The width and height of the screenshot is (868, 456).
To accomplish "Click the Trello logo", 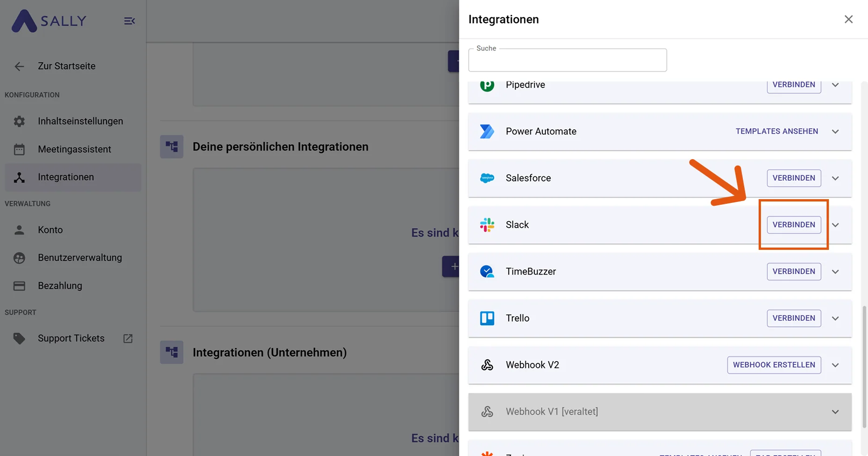I will point(487,318).
